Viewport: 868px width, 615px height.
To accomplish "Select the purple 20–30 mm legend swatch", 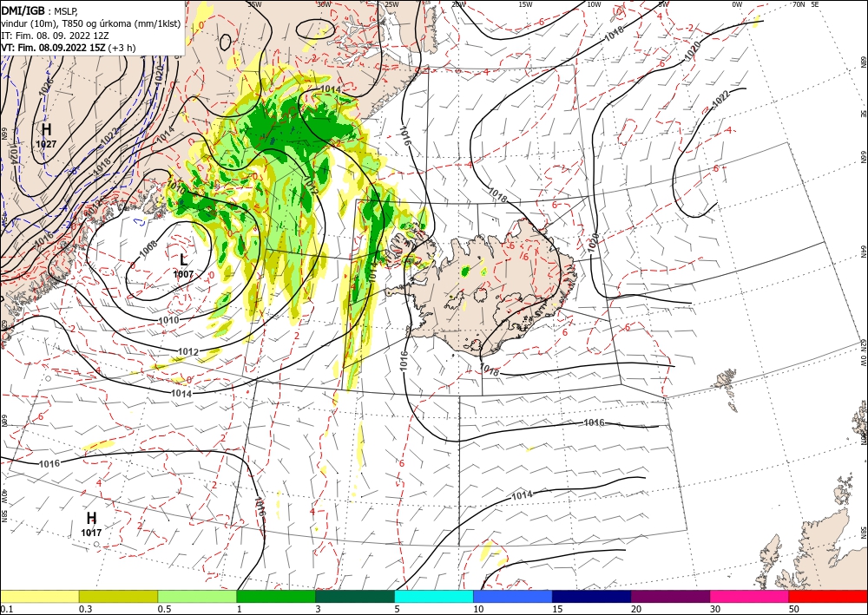I will pyautogui.click(x=670, y=596).
